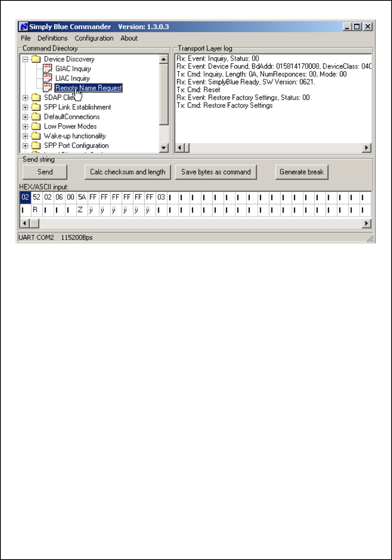Click the Command Directory vertical scrollbar thumb
This screenshot has height=560, width=392.
(164, 94)
